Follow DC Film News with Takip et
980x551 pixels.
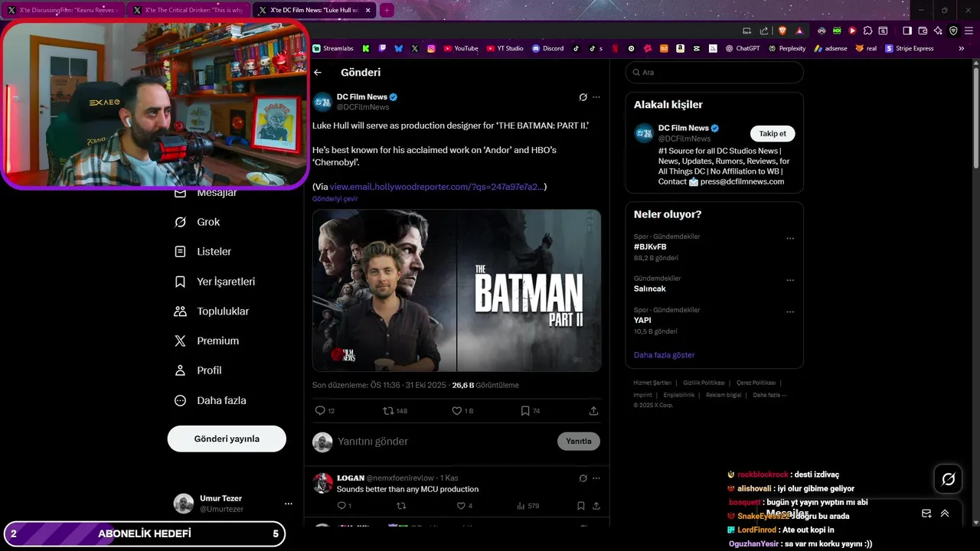click(773, 134)
